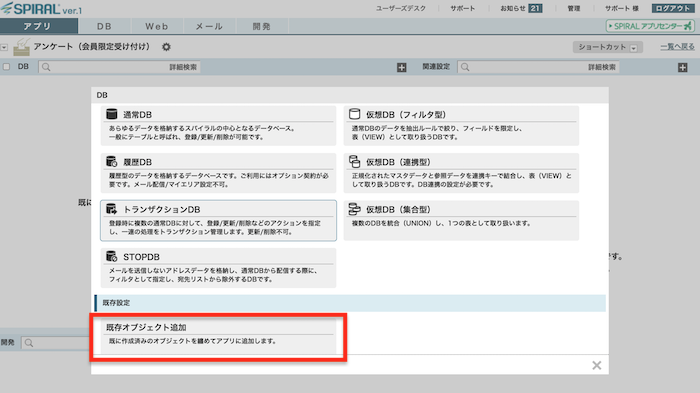
Task: Click the app folder icon beside アンケート
Action: point(21,47)
